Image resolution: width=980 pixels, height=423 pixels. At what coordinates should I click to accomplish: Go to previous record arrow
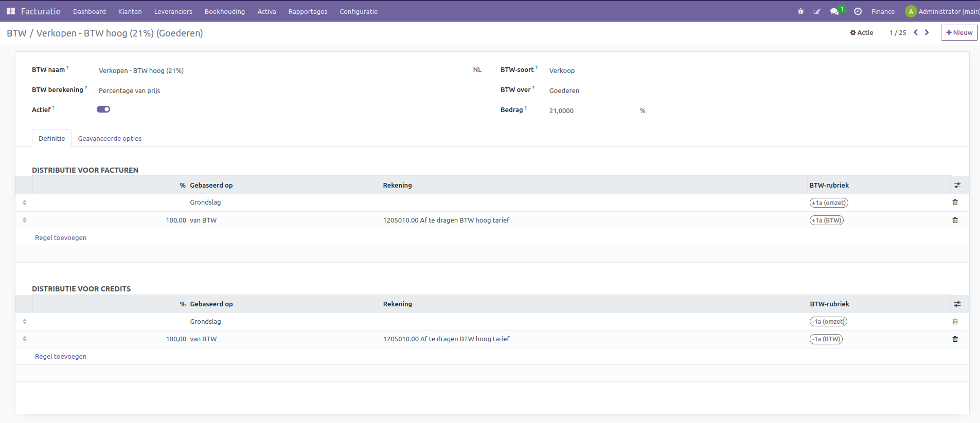[916, 33]
